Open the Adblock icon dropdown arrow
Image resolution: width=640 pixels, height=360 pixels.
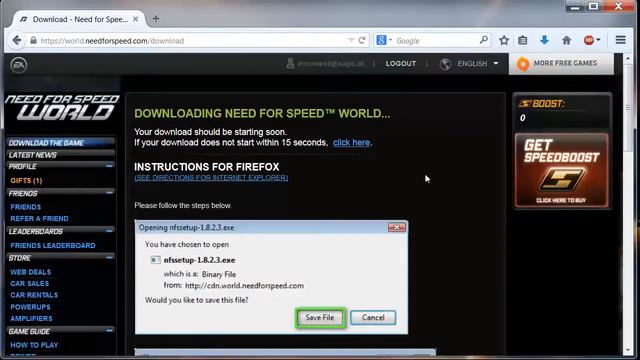point(598,40)
